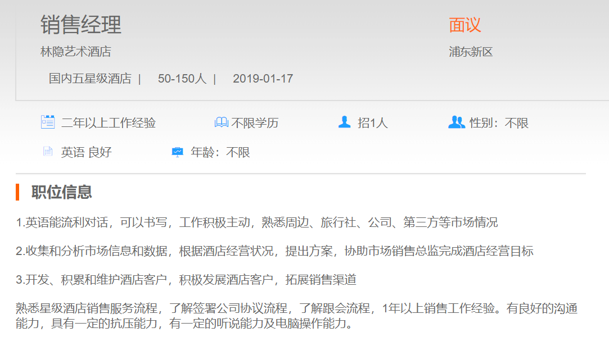Click the calendar icon beside work experience
The image size is (609, 364).
[x=48, y=122]
